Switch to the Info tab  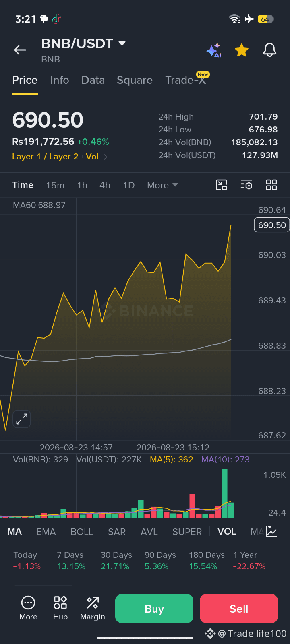(60, 80)
